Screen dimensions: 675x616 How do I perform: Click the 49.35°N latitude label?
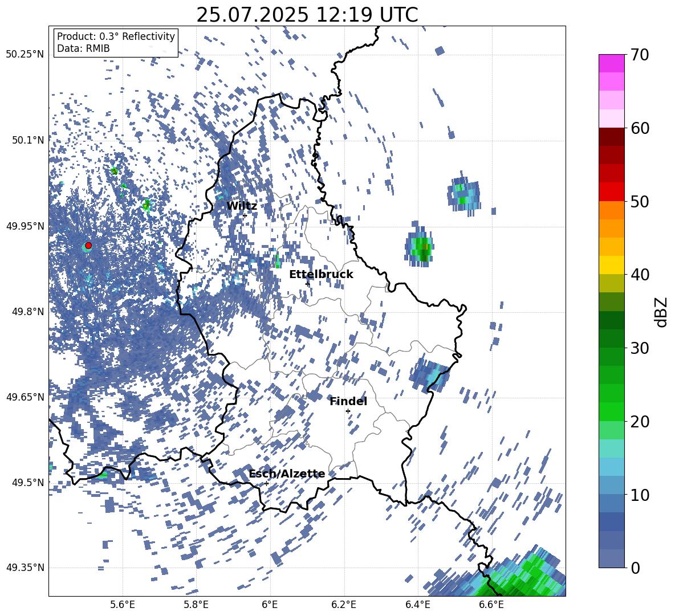[25, 568]
